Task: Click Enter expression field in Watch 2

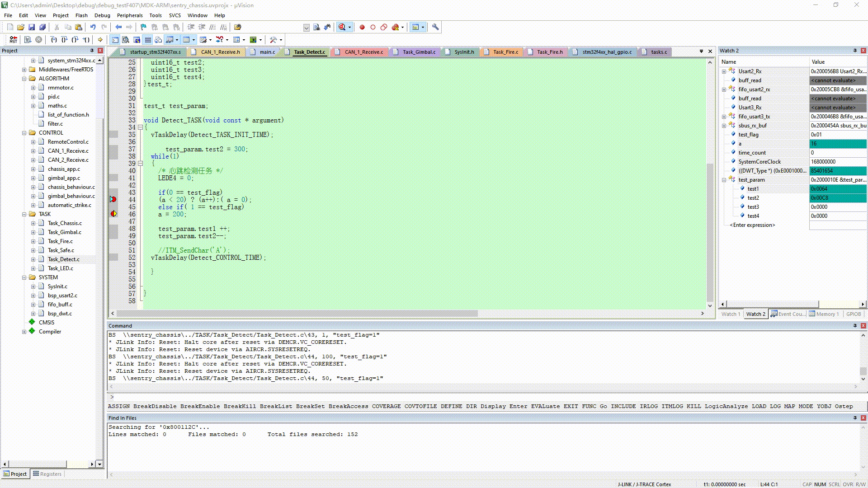Action: pos(752,225)
